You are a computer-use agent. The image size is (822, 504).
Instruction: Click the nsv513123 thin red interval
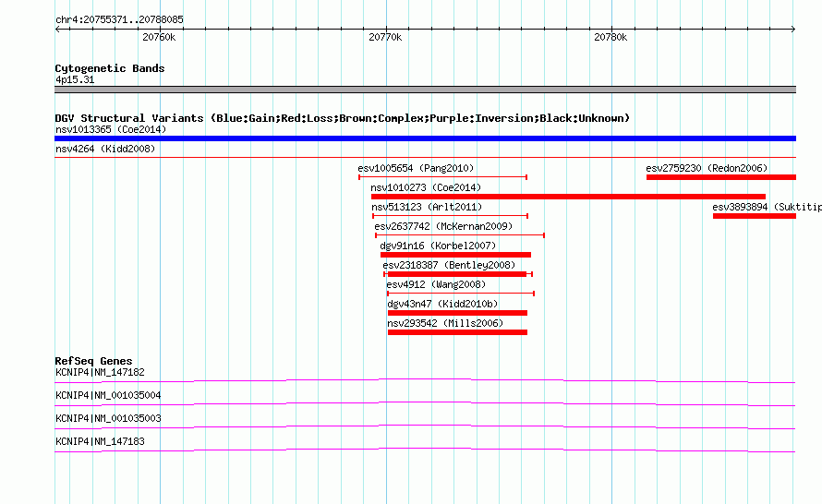pos(451,216)
